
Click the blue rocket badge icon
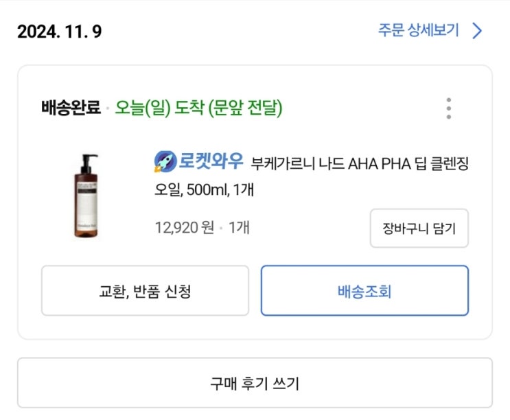[165, 161]
